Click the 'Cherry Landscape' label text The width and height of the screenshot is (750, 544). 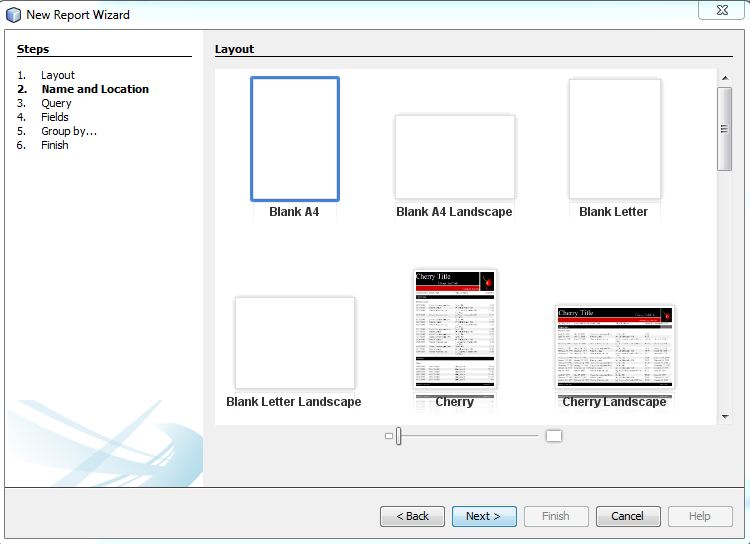tap(615, 402)
